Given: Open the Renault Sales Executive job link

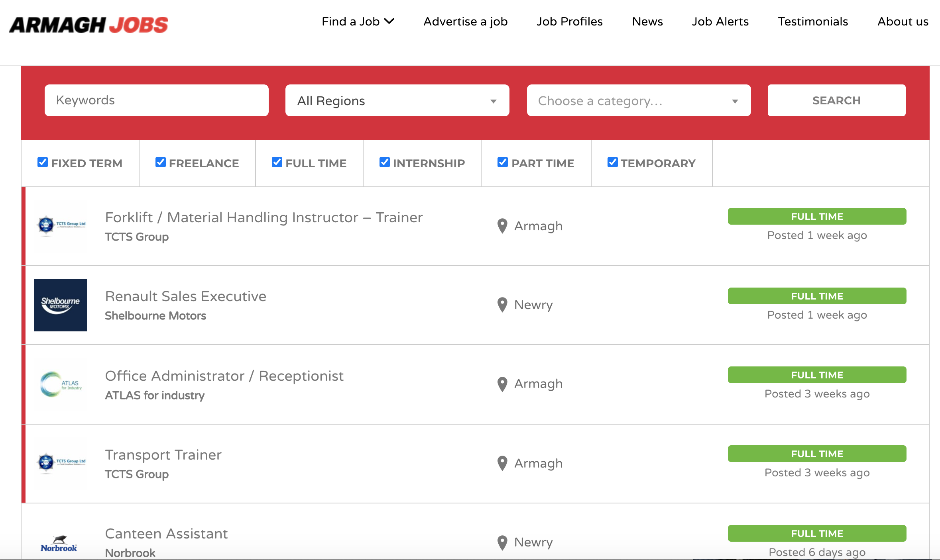Looking at the screenshot, I should (x=185, y=296).
